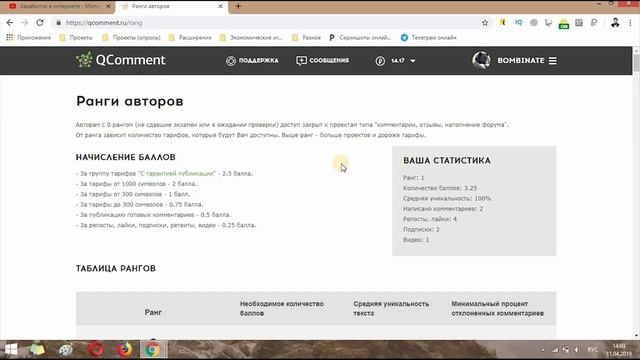Click the gray circle extension icon

coord(533,23)
